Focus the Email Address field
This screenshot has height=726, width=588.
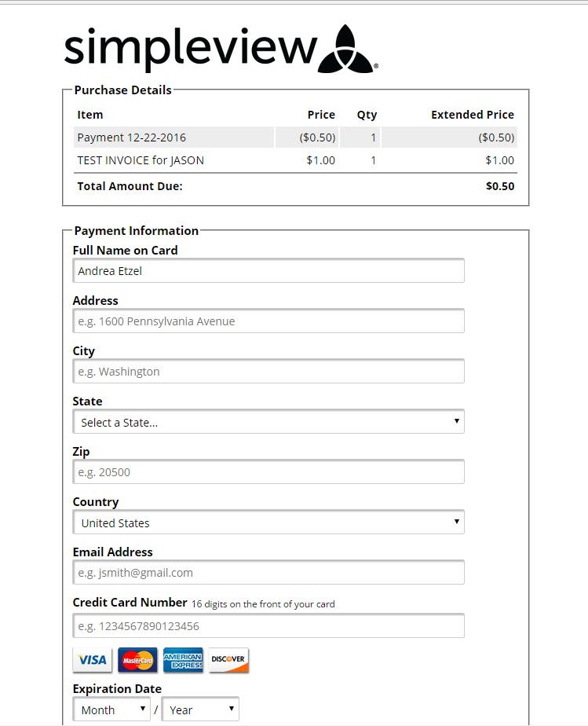[x=268, y=572]
